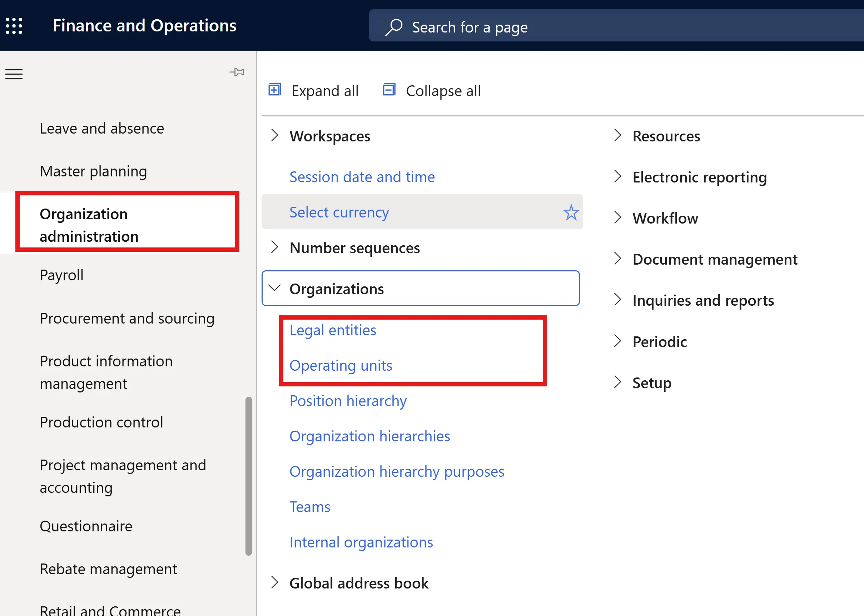Open Procurement and sourcing module
Screen dimensions: 864x616
127,318
